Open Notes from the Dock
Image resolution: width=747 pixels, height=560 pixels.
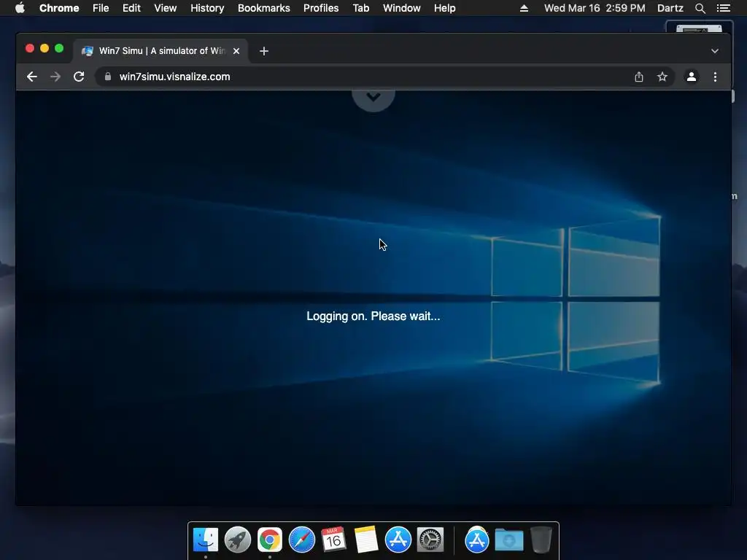(366, 540)
